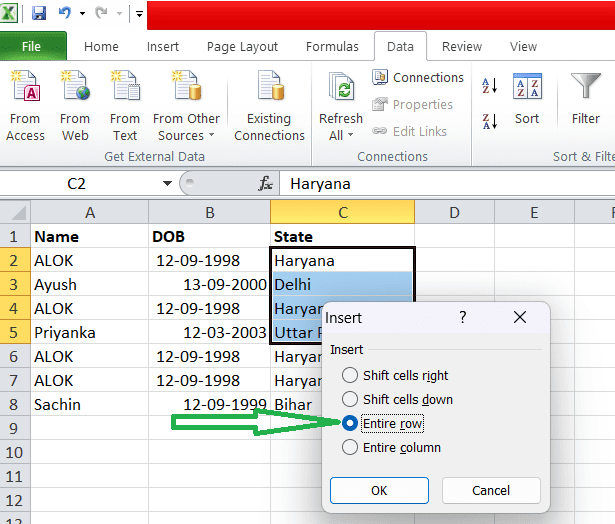The width and height of the screenshot is (615, 524).
Task: Select row 1 header
Action: click(x=15, y=237)
